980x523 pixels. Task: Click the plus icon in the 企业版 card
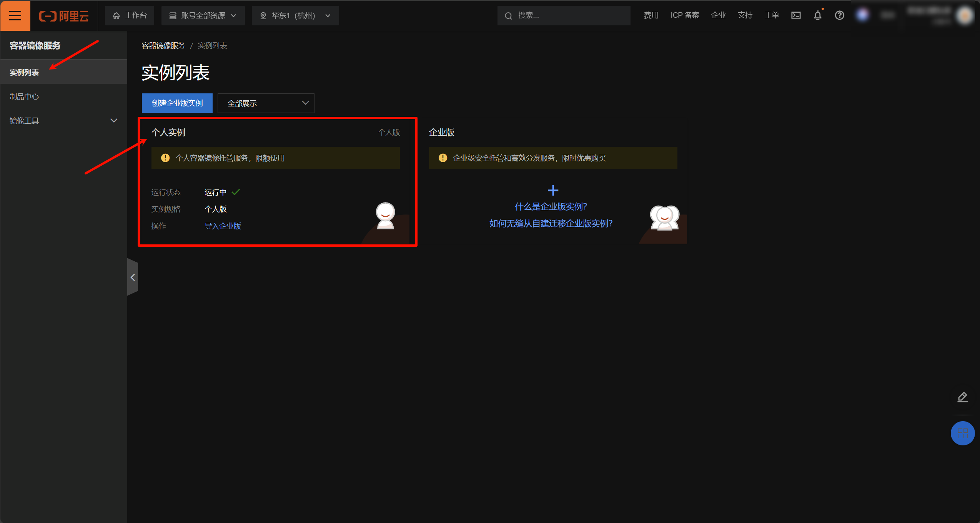pyautogui.click(x=553, y=190)
